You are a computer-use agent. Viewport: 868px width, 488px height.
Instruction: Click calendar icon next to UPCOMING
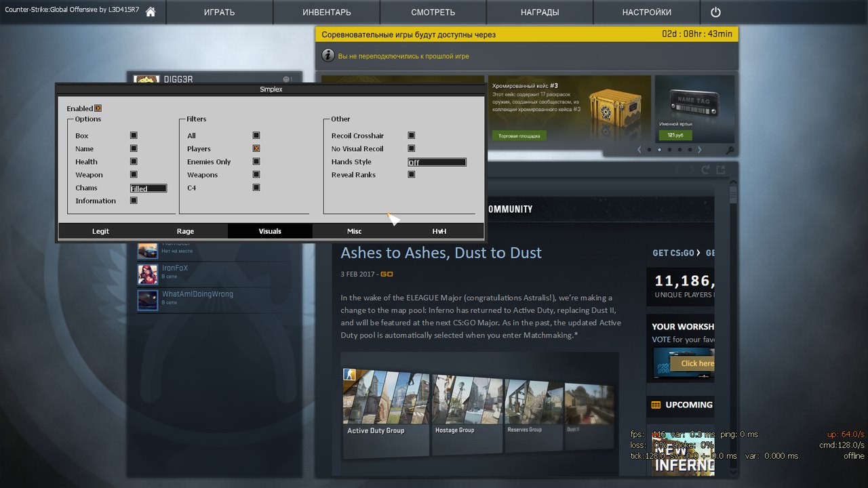click(656, 405)
